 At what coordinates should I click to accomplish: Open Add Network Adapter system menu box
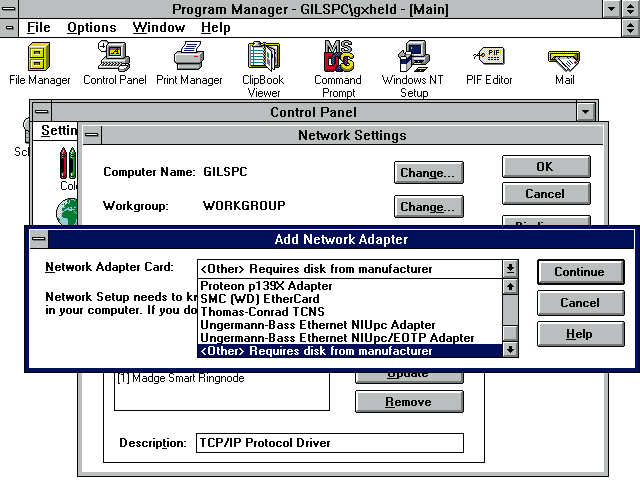[x=38, y=239]
